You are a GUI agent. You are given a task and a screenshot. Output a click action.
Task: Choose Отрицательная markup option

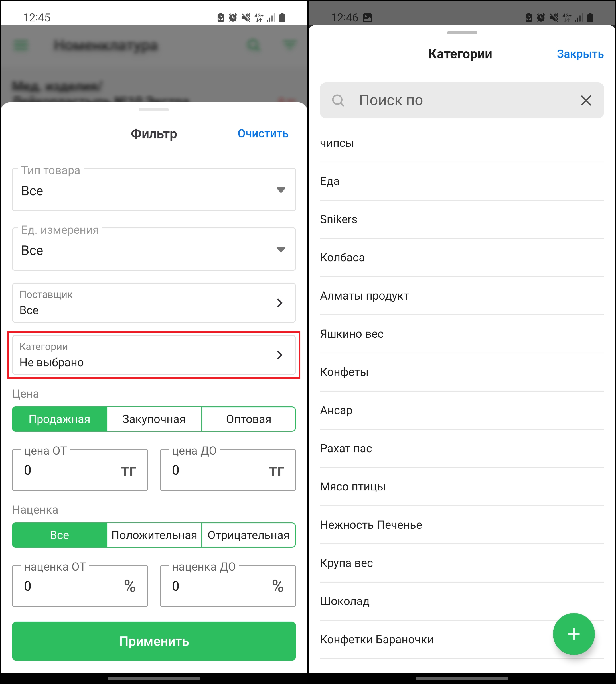pyautogui.click(x=249, y=535)
